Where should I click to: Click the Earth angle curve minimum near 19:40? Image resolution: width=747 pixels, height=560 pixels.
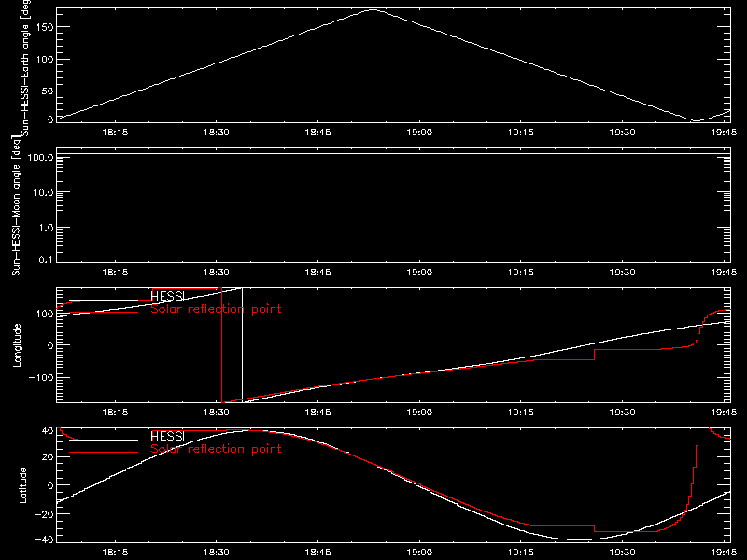(696, 120)
